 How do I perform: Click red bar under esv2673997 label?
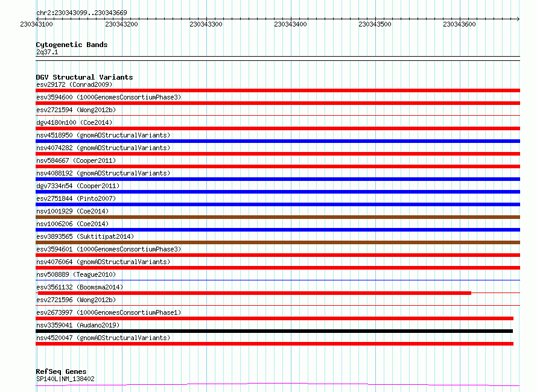(275, 318)
